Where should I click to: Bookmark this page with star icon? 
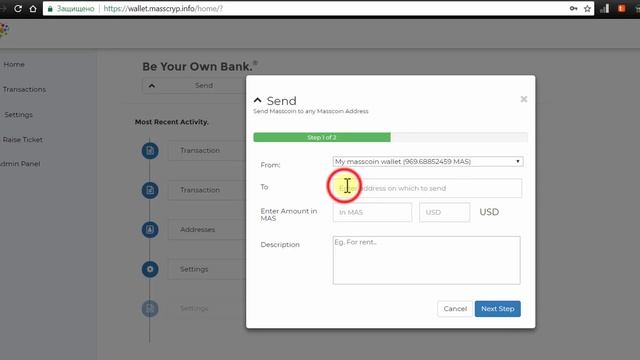click(x=587, y=9)
